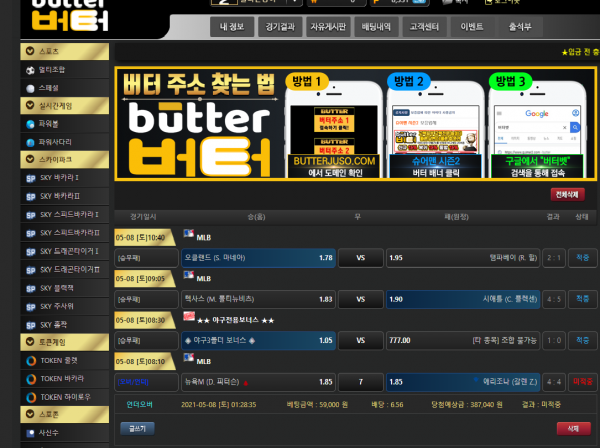Click the 전체삭제 button
Viewport: 600px width, 448px height.
(x=567, y=194)
